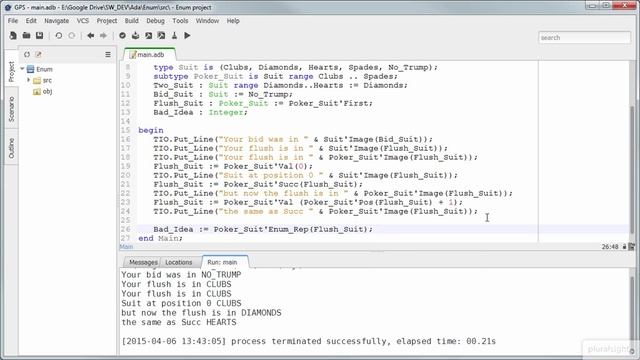Open the Project panel hamburger menu
640x360 pixels.
pos(108,54)
